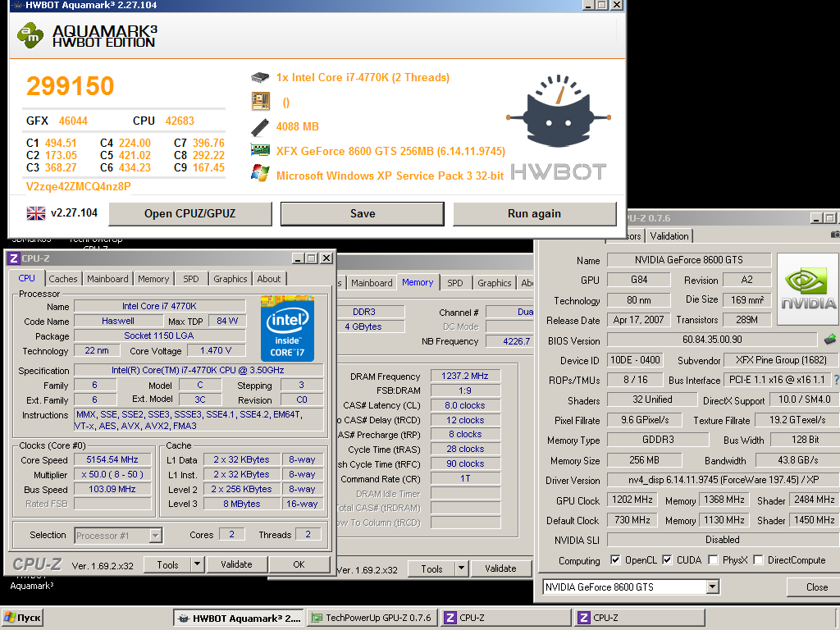
Task: Click the DRAM Frequency 1237.2 MHz field
Action: tap(465, 376)
